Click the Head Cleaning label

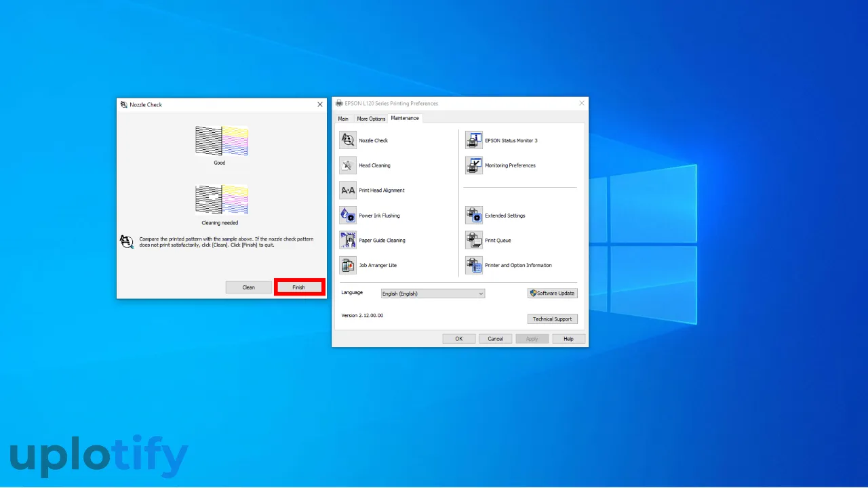pos(374,165)
